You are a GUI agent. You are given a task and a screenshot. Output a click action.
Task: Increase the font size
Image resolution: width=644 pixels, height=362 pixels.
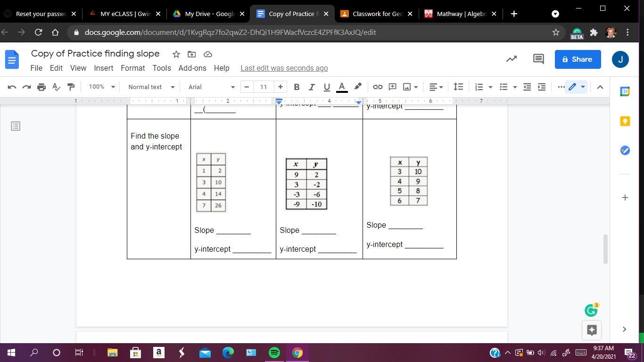point(281,87)
